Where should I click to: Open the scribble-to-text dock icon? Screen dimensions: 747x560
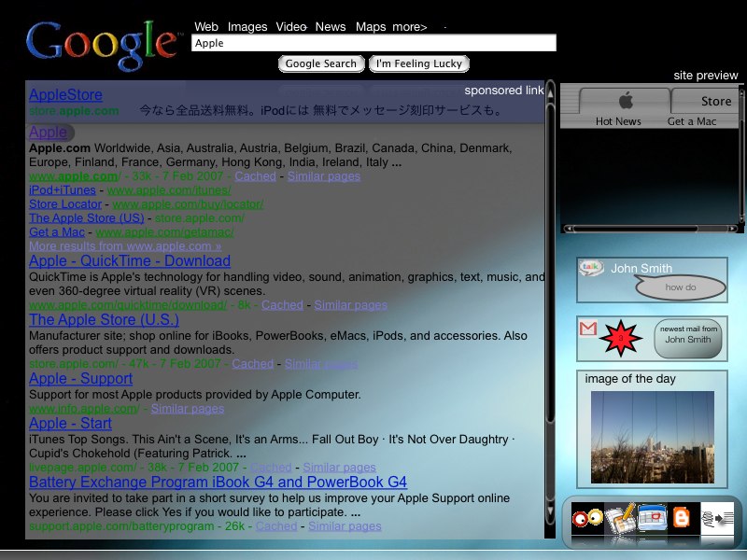717,518
